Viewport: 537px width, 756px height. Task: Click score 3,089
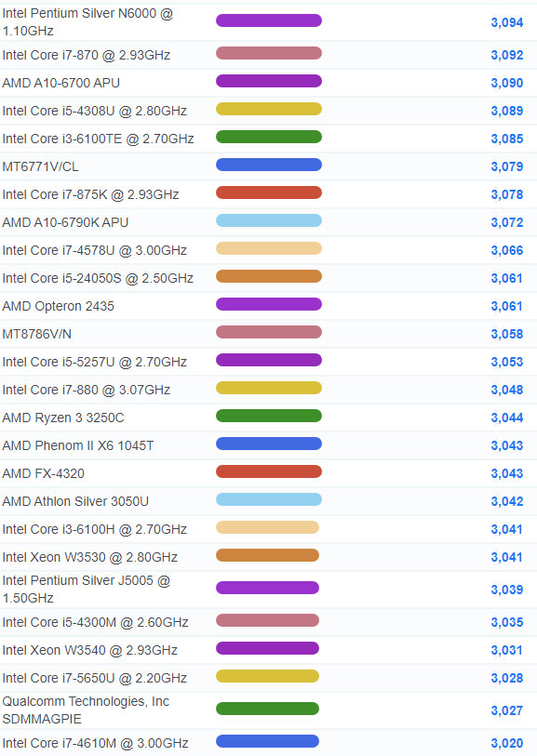[x=507, y=111]
